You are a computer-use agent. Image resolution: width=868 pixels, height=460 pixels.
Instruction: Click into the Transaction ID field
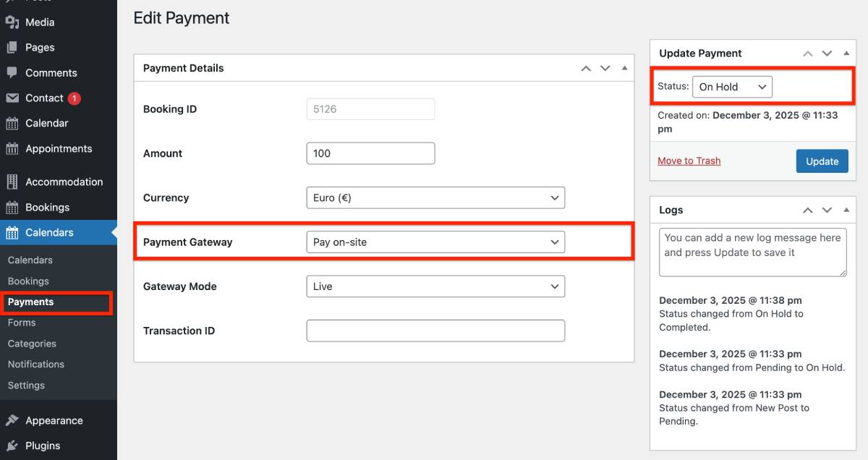coord(435,331)
